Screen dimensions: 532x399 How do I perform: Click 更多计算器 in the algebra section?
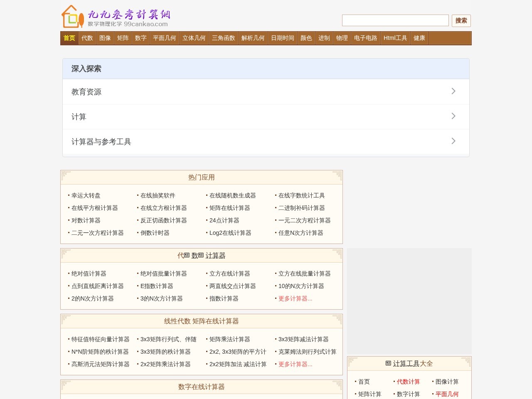[296, 298]
